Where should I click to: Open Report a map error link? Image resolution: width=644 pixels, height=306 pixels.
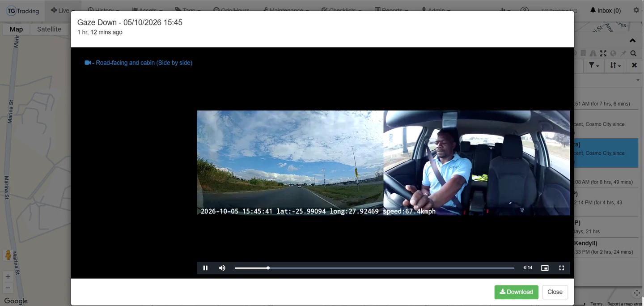tap(624, 304)
